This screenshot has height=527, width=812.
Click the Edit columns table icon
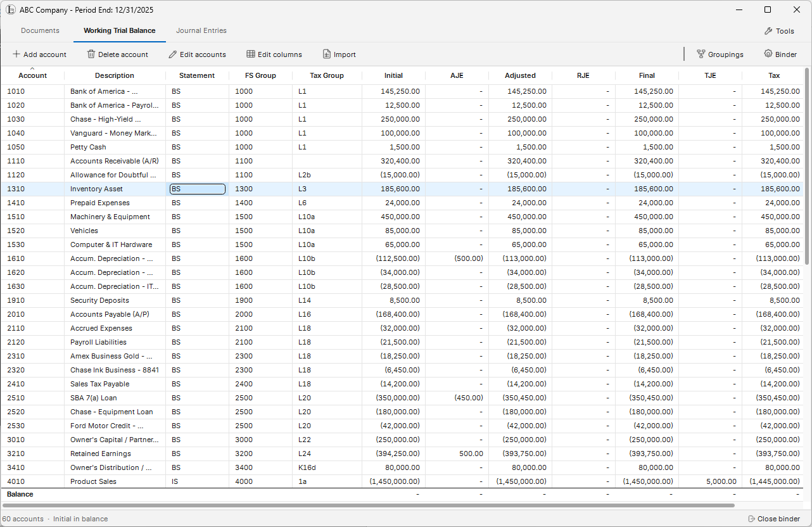tap(251, 54)
